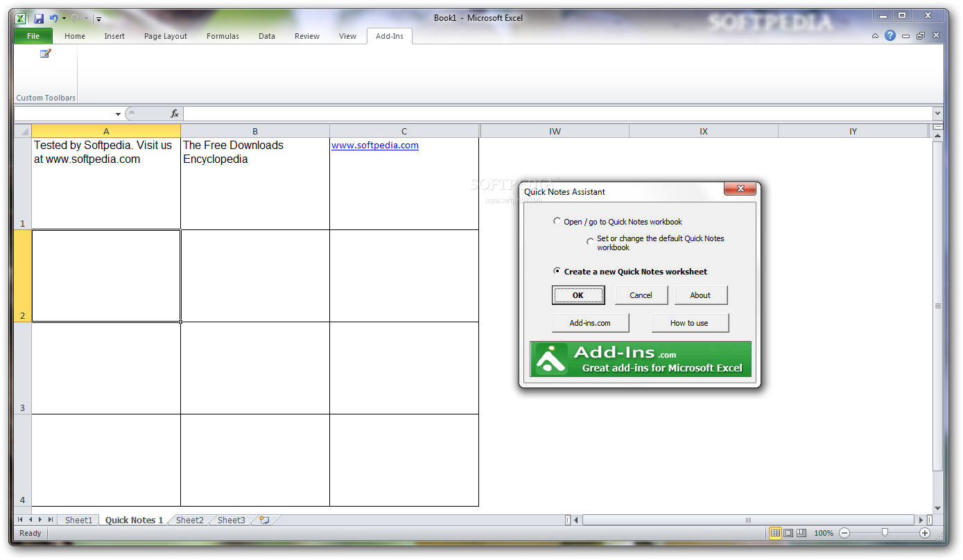Open the www.softpedia.com hyperlink in C1
Viewport: 963px width, 560px height.
click(375, 146)
